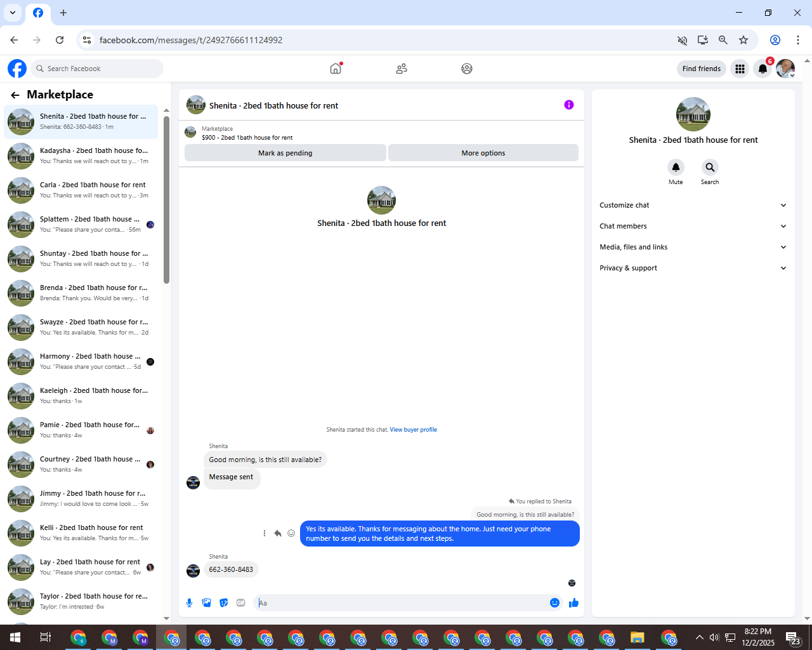Open the notifications bell icon
812x650 pixels.
pos(763,69)
